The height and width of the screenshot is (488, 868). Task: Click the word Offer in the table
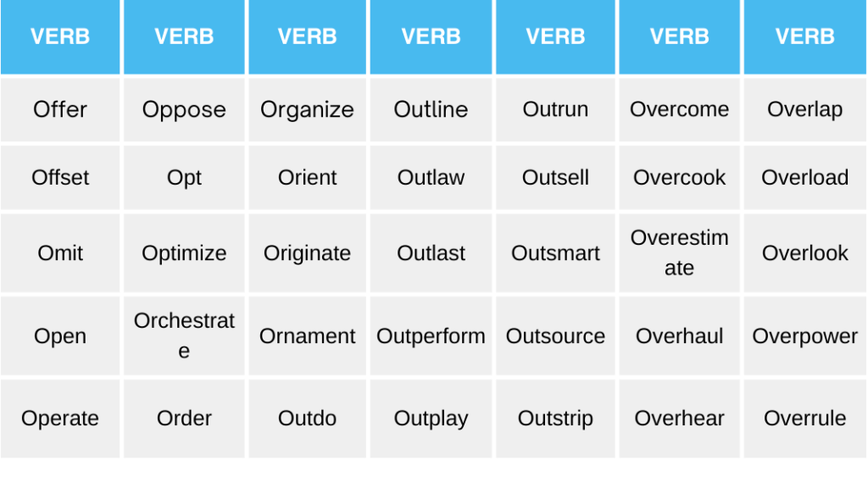(x=60, y=109)
